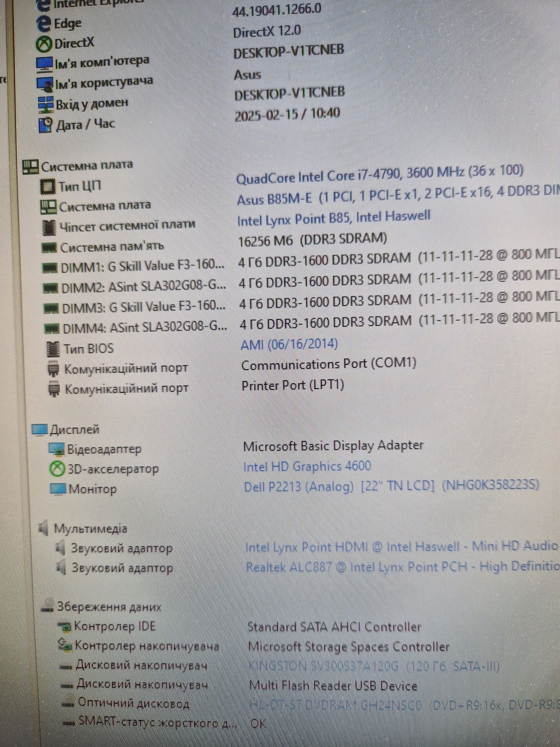Click Standard SATA AHCI Controller value

point(335,626)
